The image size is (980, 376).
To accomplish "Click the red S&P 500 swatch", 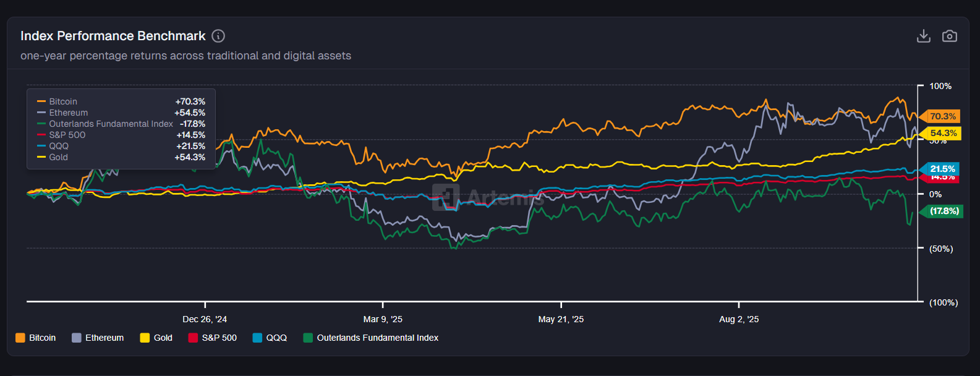I will tap(193, 338).
